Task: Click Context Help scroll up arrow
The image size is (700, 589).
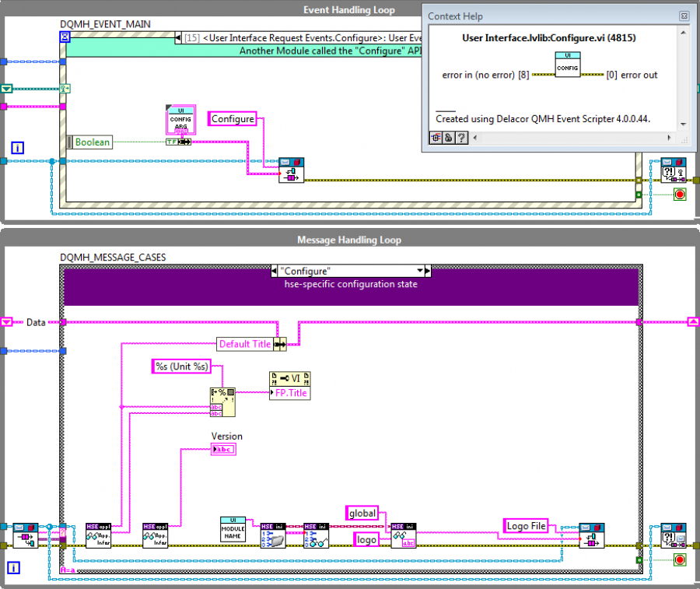Action: pyautogui.click(x=683, y=32)
